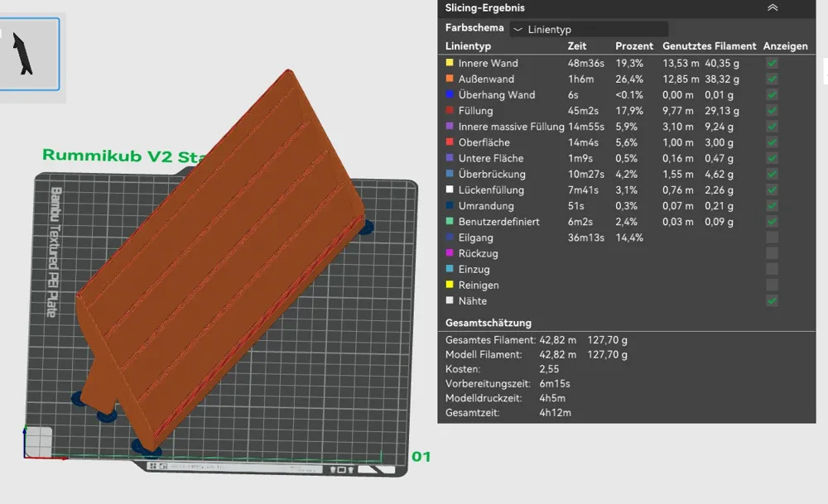This screenshot has height=504, width=828.
Task: Click the Innere Wand row label
Action: 488,63
